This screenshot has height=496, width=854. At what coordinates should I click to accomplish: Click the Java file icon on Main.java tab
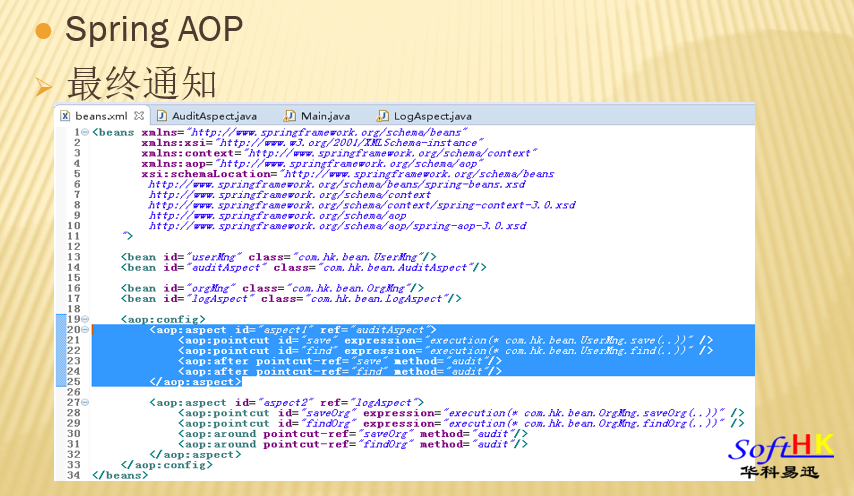tap(290, 115)
